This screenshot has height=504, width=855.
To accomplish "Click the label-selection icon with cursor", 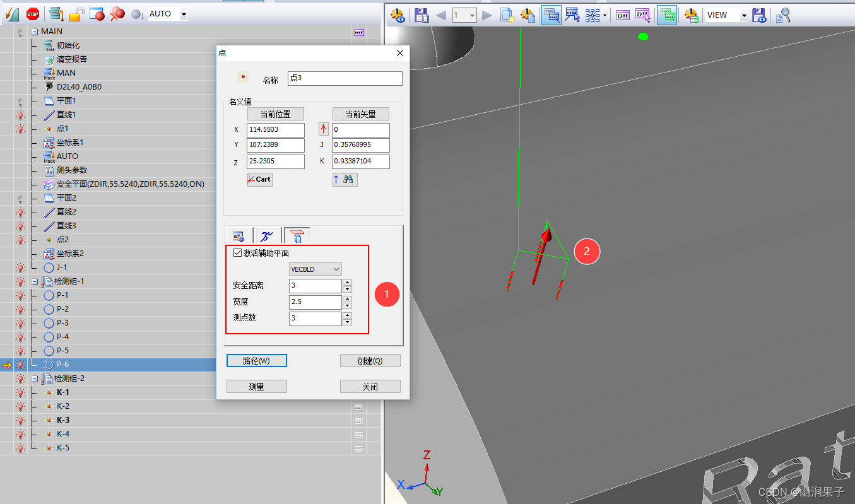I will (572, 15).
